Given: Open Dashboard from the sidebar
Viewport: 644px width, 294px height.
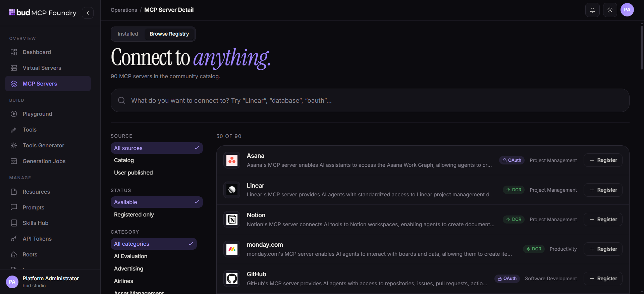Looking at the screenshot, I should [x=48, y=52].
